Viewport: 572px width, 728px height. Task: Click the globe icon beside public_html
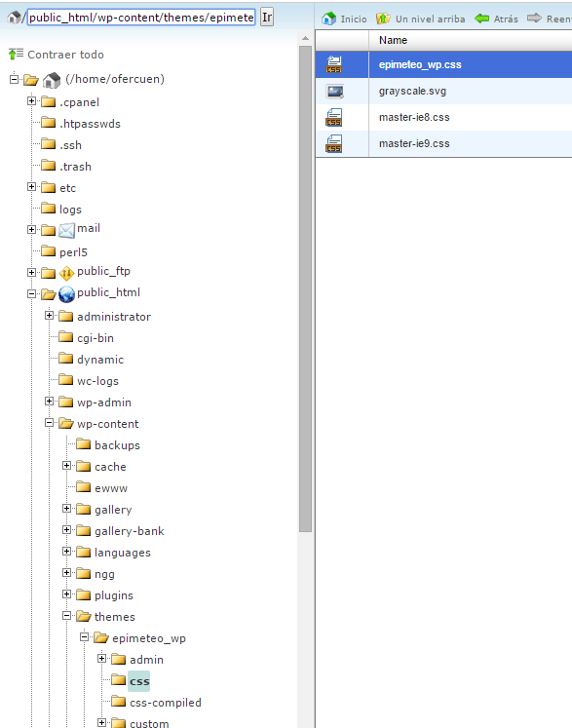point(66,294)
